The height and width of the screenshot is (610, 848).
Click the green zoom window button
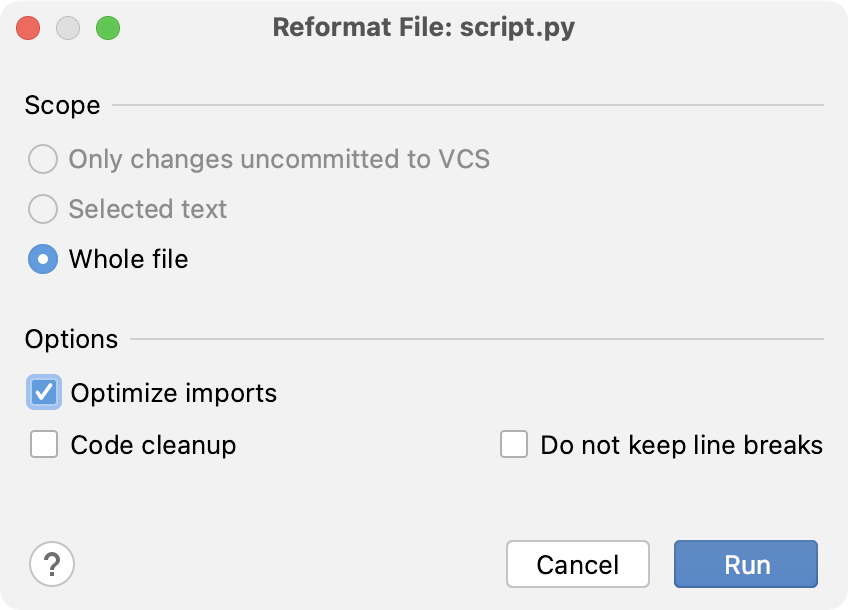[108, 27]
